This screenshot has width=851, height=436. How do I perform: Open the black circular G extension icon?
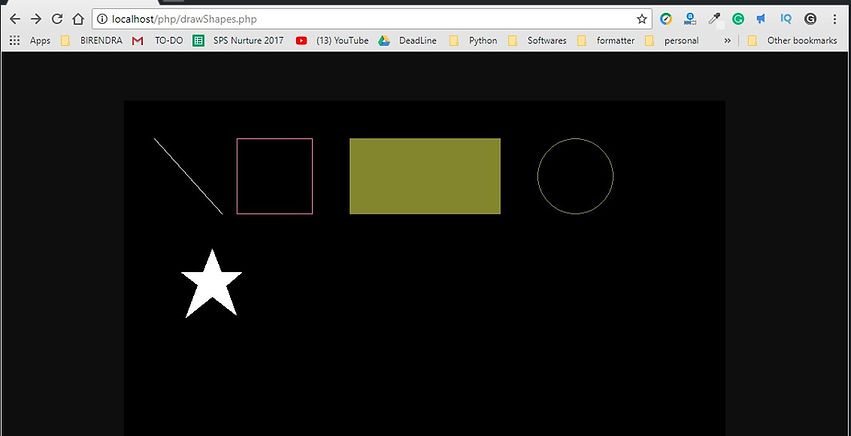coord(810,19)
